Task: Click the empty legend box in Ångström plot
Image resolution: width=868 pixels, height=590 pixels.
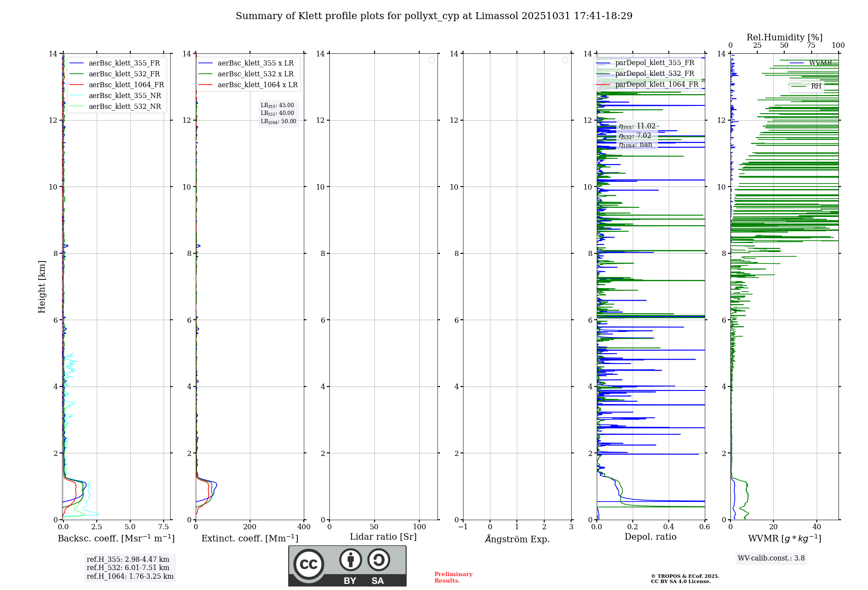Action: pyautogui.click(x=565, y=60)
